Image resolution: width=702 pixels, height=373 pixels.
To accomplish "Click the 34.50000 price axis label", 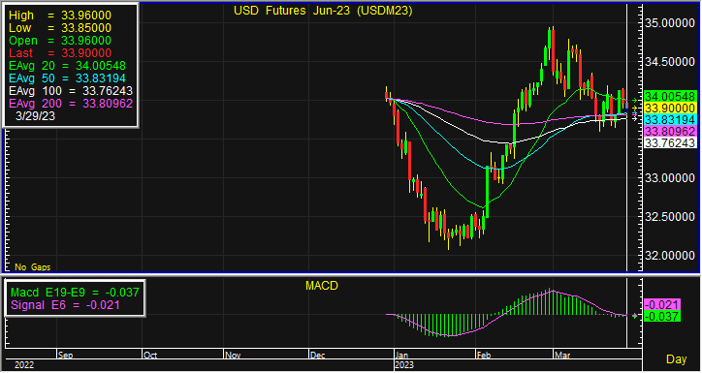I will tap(670, 61).
